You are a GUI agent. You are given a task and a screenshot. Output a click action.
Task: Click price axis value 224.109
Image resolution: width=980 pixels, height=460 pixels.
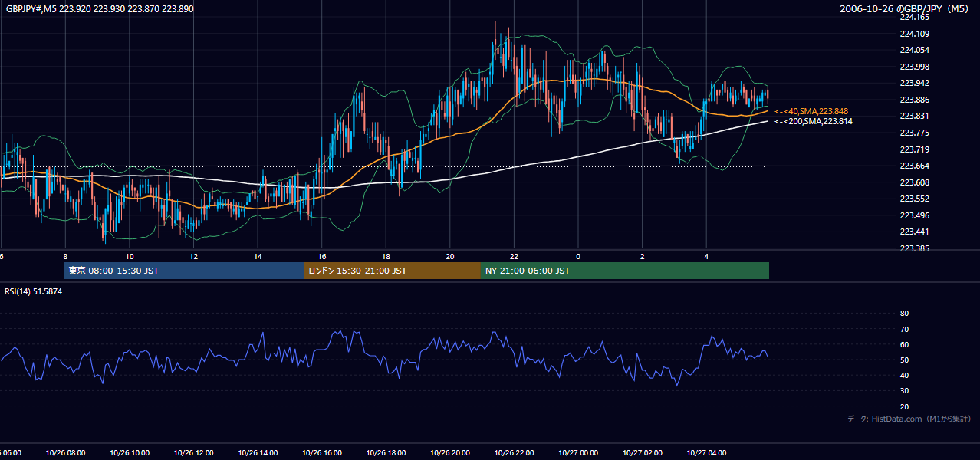pyautogui.click(x=914, y=34)
